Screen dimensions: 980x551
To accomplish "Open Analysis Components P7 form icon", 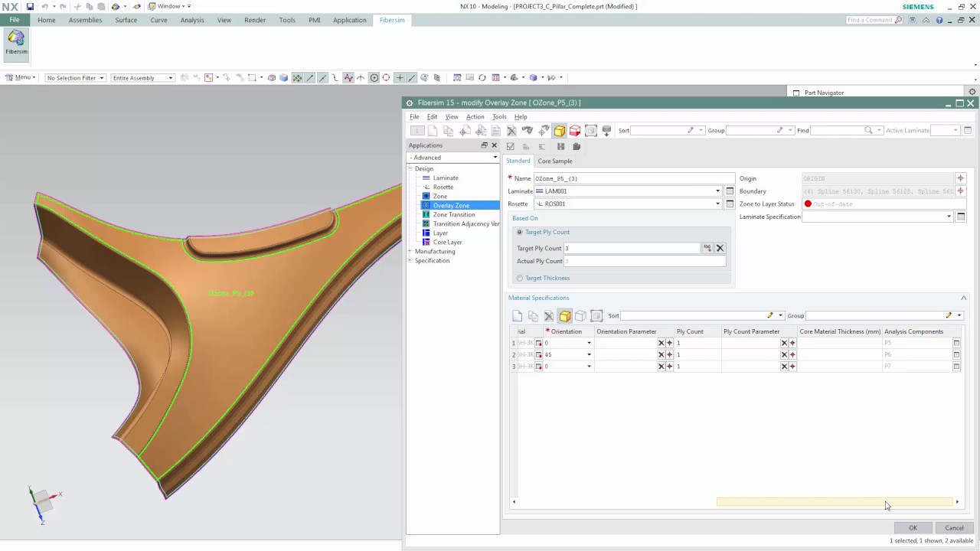I will (x=956, y=367).
